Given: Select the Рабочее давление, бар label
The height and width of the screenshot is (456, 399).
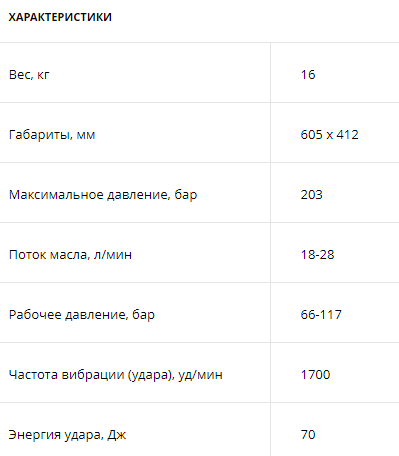Looking at the screenshot, I should pyautogui.click(x=82, y=315).
